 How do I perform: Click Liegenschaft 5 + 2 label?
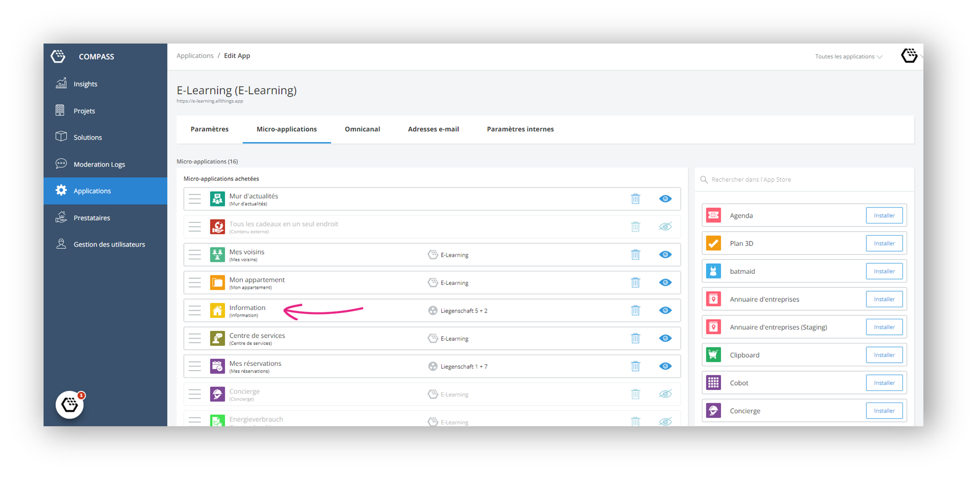(x=464, y=311)
